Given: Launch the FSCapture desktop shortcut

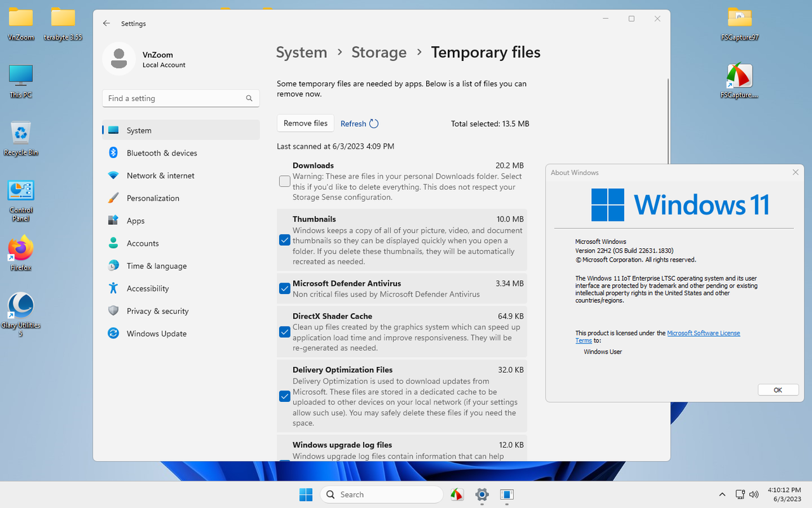Looking at the screenshot, I should point(740,81).
